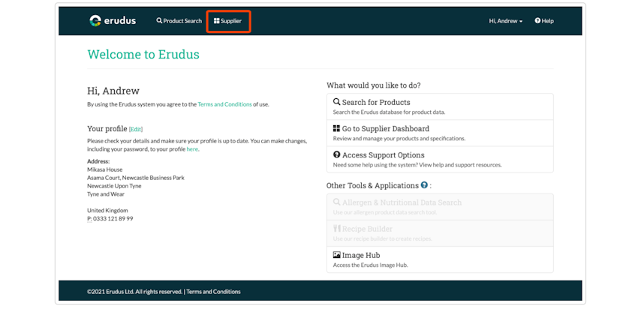Click the picture icon of Image Hub
The image size is (644, 309).
[x=337, y=255]
